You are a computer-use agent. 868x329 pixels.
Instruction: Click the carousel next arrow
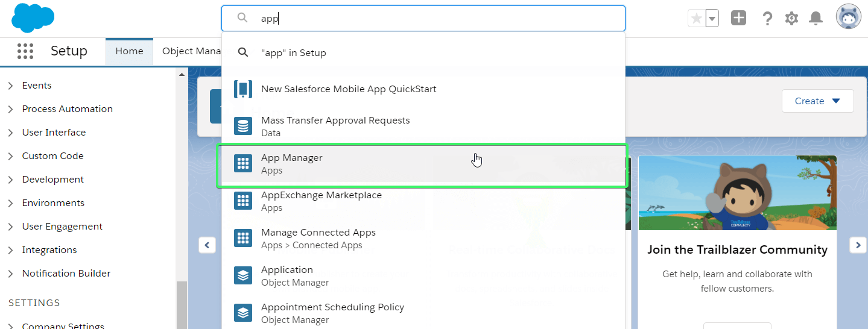click(x=858, y=245)
